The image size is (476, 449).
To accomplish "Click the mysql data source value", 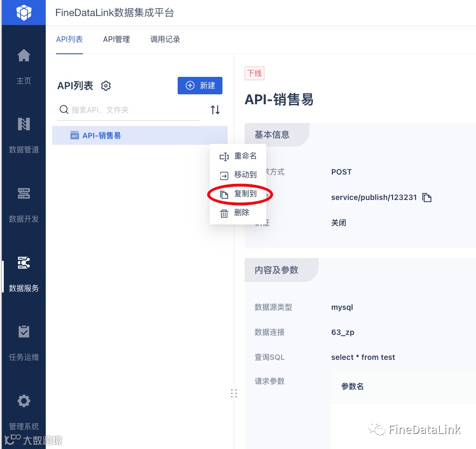I will tap(342, 307).
